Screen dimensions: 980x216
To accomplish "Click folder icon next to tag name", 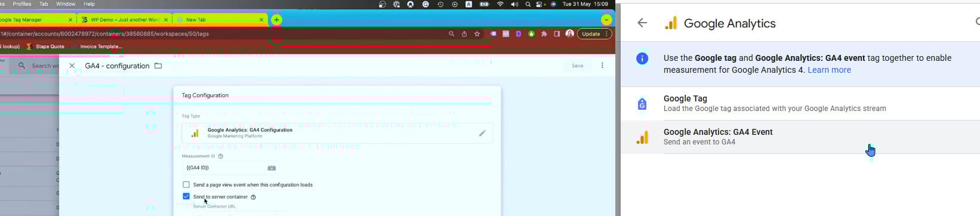I will point(158,66).
